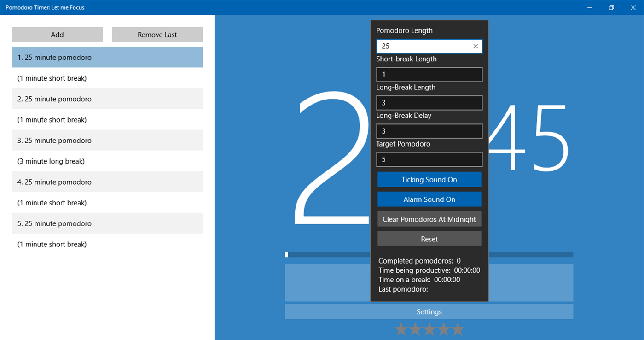The image size is (644, 340).
Task: Toggle the Alarm Sound off
Action: (429, 199)
